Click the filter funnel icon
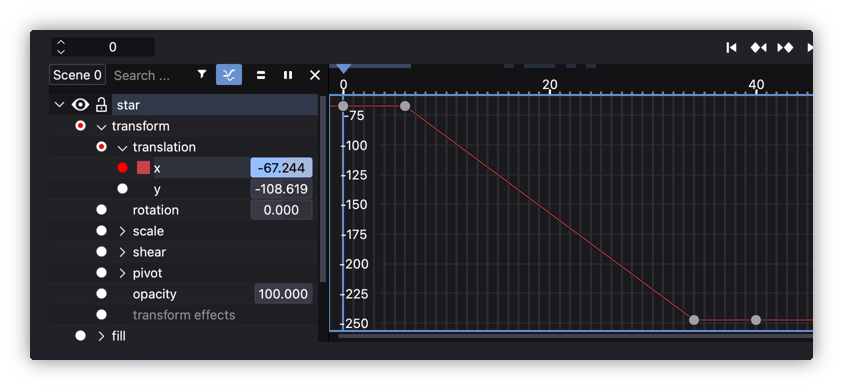 click(x=202, y=75)
